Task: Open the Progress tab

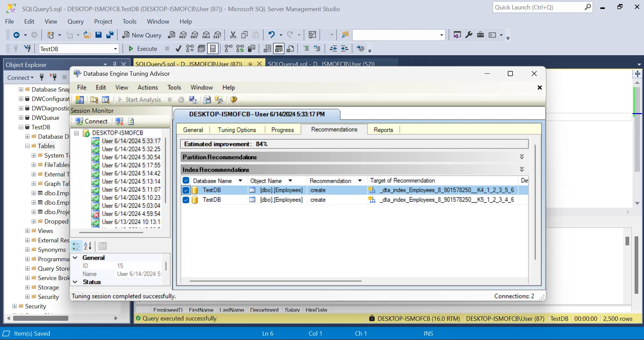Action: pyautogui.click(x=282, y=130)
